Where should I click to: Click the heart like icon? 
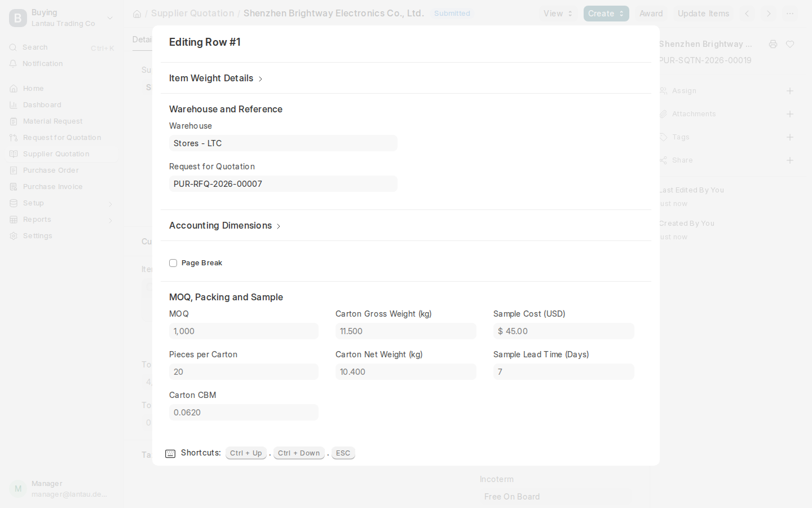coord(790,44)
